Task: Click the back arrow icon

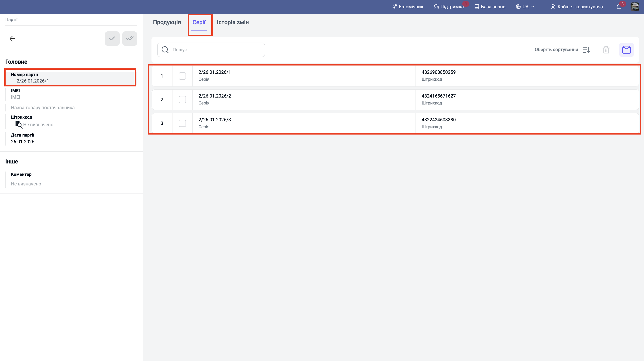Action: pyautogui.click(x=12, y=39)
